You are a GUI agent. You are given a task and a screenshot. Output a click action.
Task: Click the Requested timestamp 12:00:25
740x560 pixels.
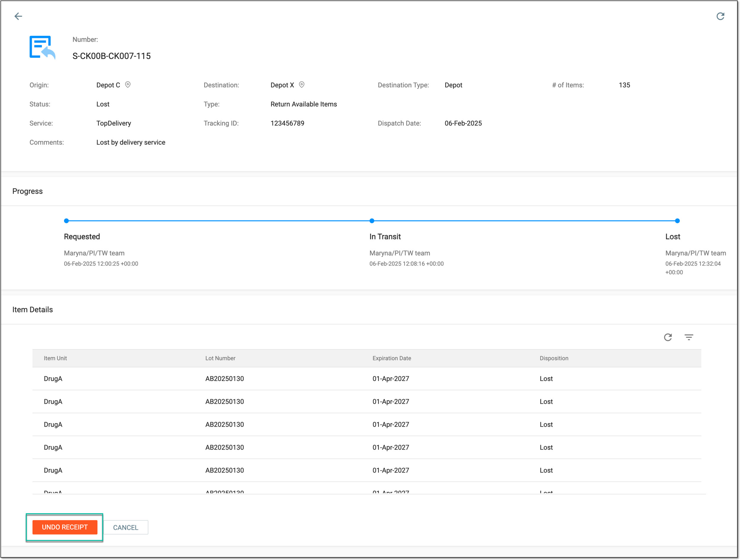[101, 264]
